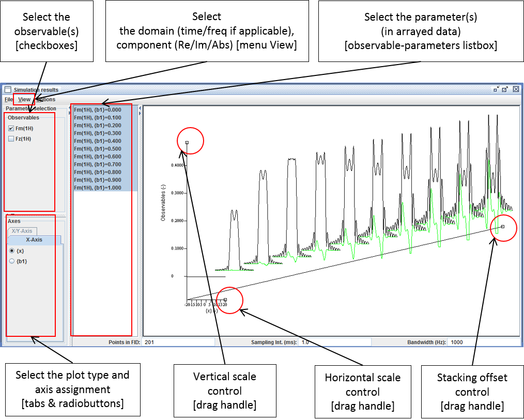Click the iconify window button
This screenshot has height=420, width=524.
[x=496, y=89]
